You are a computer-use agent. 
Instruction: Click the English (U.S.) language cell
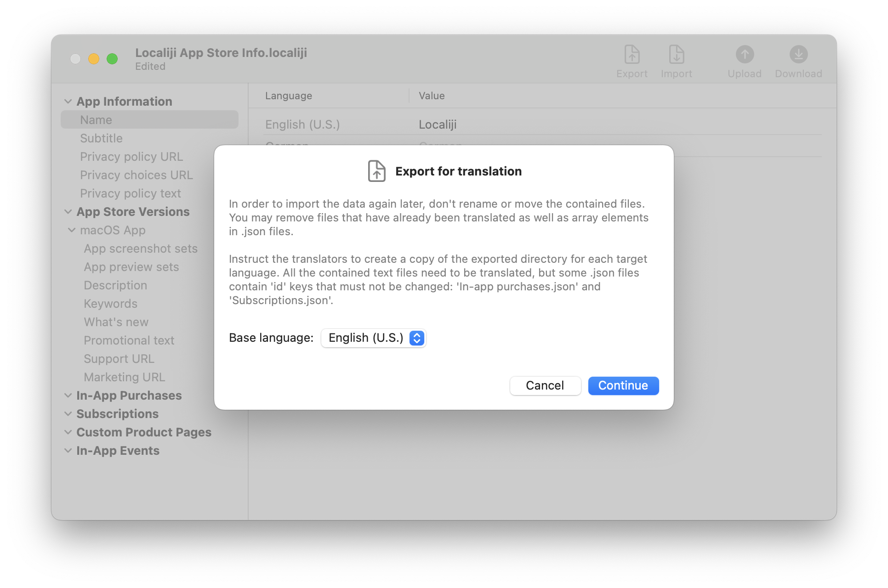tap(302, 124)
